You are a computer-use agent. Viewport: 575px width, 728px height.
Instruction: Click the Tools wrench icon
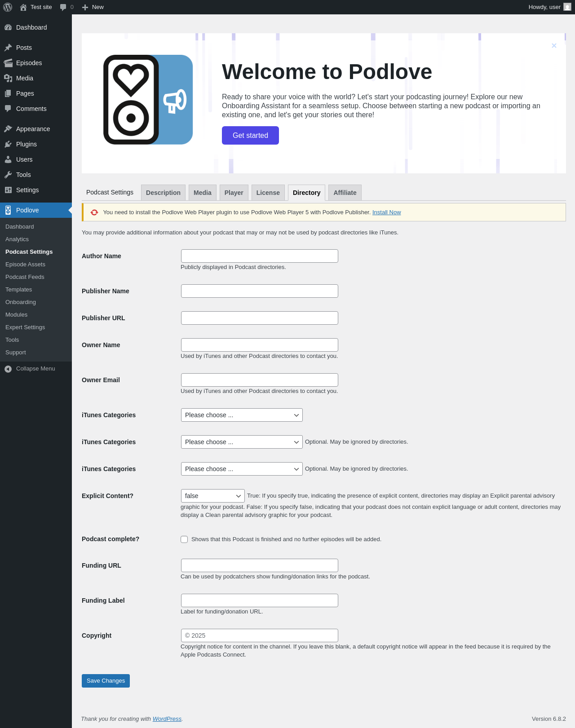click(8, 175)
